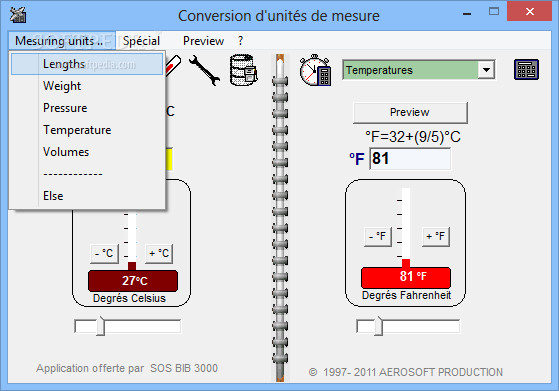Maximize the conversion window
The width and height of the screenshot is (559, 391).
(x=494, y=12)
